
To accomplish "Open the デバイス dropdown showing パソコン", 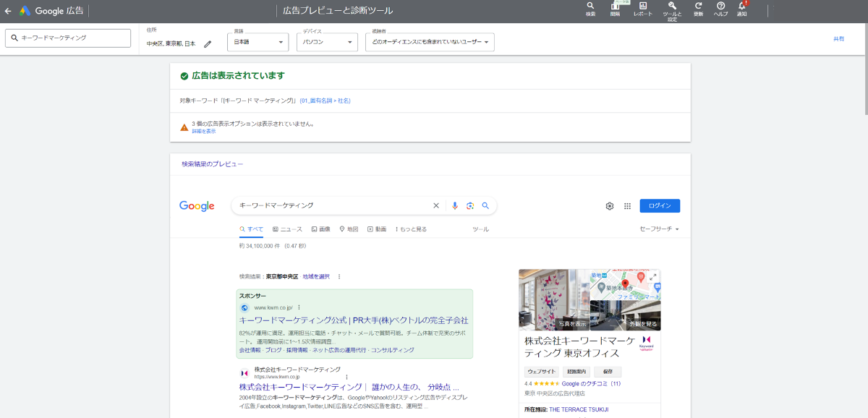I will (x=327, y=43).
